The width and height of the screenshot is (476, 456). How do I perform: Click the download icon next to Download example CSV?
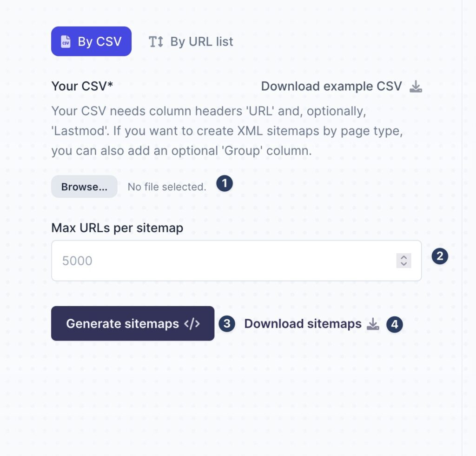click(416, 87)
